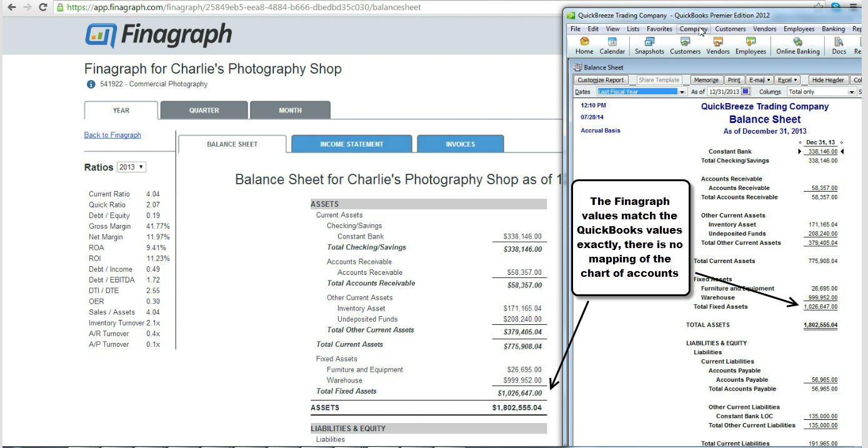Click QuickBooks Constant Bank LOC amount 135,000.00

point(824,416)
